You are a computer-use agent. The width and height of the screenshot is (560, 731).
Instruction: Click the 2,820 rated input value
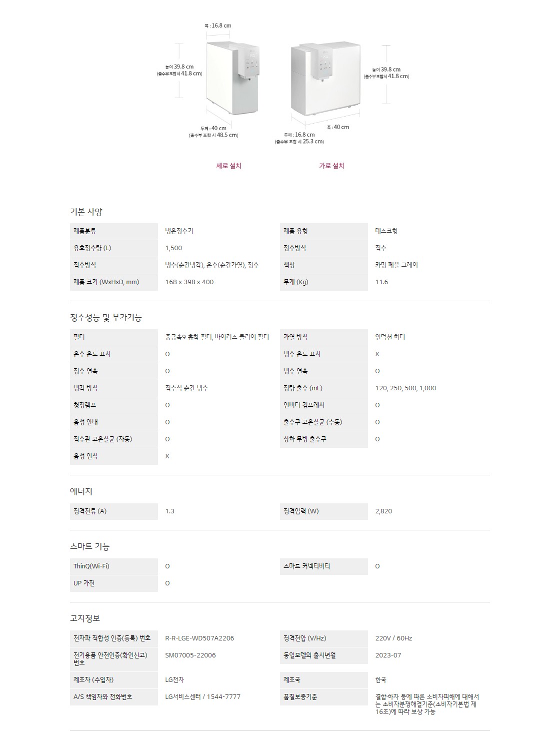click(383, 511)
